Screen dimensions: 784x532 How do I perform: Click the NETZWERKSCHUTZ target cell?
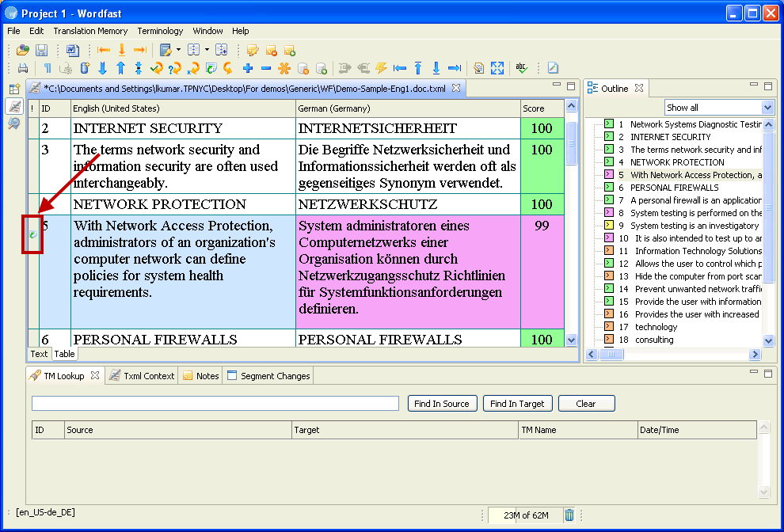tap(408, 204)
